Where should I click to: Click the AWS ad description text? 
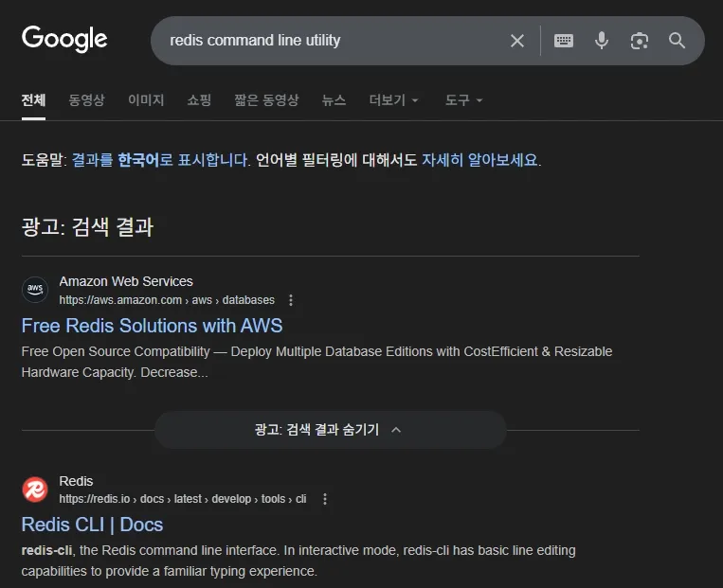[x=316, y=362]
